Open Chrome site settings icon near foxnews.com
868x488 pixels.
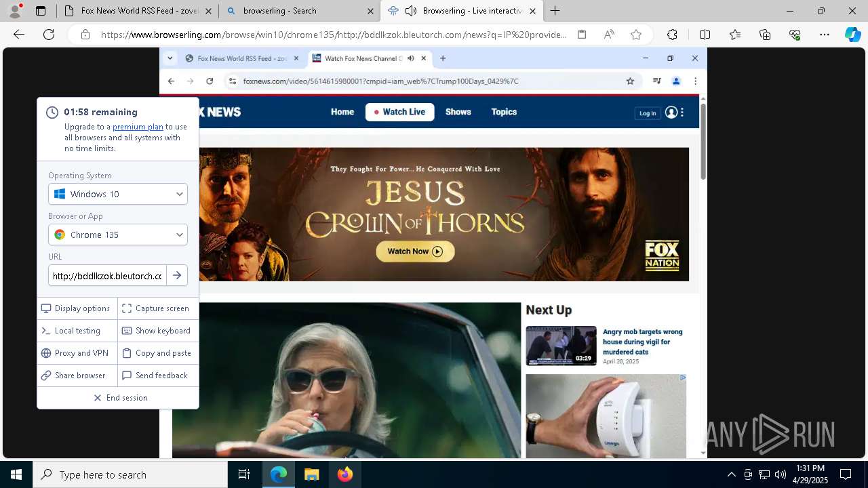pyautogui.click(x=233, y=81)
